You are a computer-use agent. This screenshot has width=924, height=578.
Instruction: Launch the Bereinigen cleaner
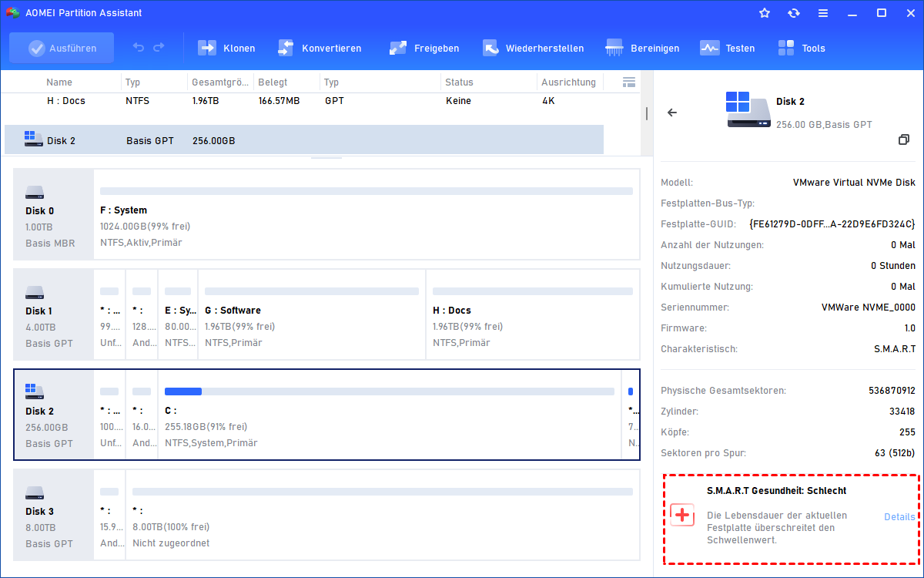point(614,48)
